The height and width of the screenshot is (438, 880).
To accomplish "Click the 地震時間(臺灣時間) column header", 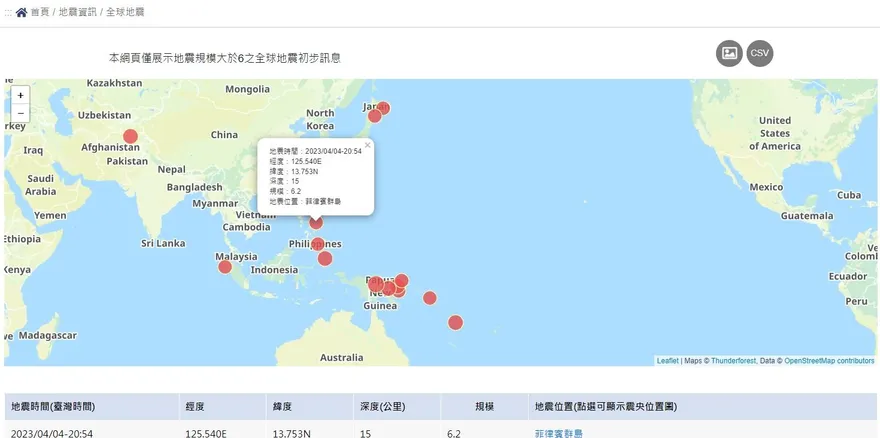I will 52,407.
